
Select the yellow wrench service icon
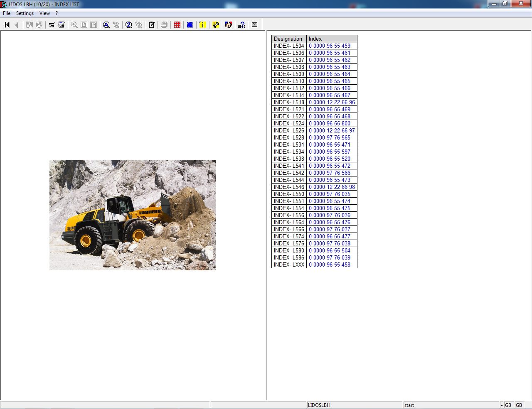coord(215,24)
